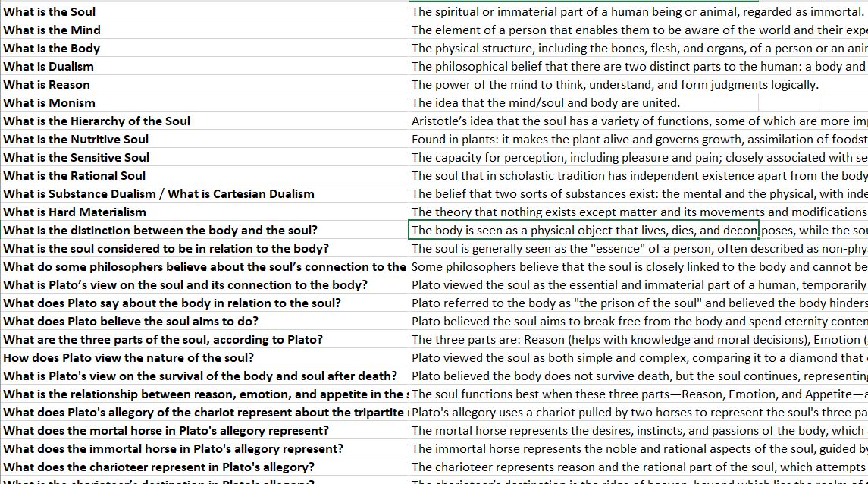Click the mortal horse answer cell
Image resolution: width=868 pixels, height=484 pixels.
[606, 430]
